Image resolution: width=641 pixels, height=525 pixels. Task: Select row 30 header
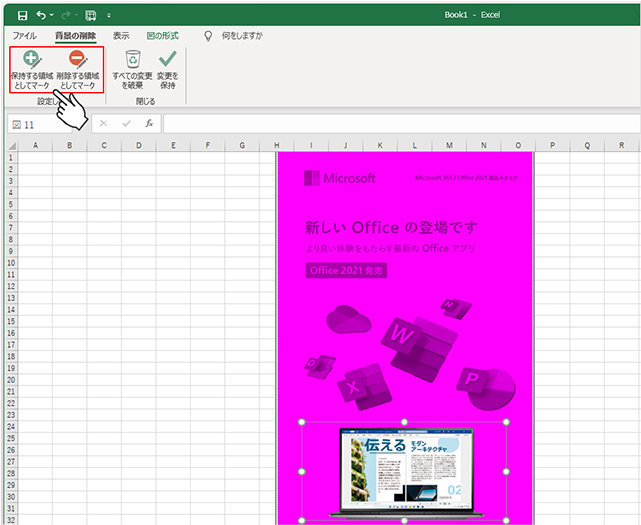pos(11,497)
